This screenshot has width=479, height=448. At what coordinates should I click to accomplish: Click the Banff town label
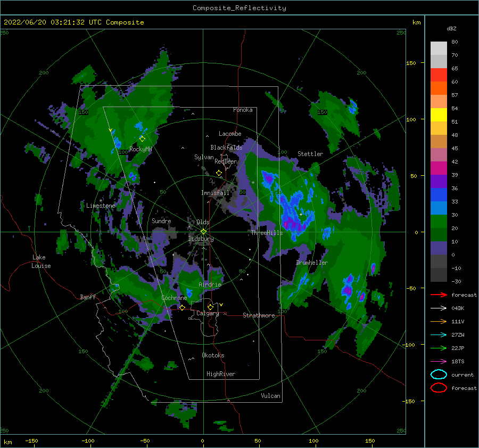coord(88,297)
